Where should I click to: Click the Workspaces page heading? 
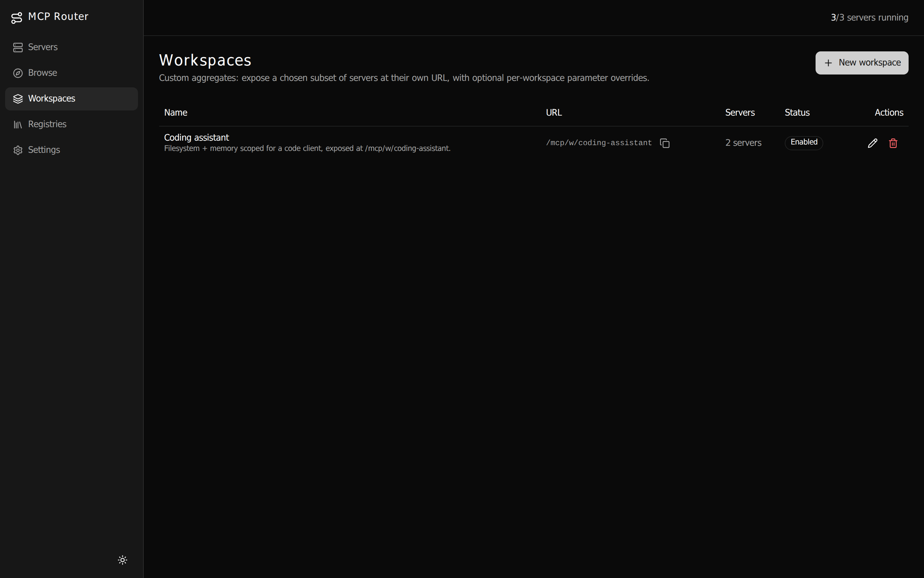click(x=205, y=60)
